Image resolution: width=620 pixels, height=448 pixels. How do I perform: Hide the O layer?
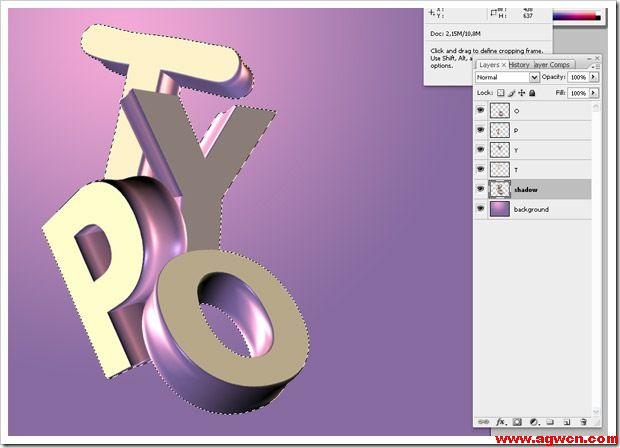pyautogui.click(x=481, y=111)
